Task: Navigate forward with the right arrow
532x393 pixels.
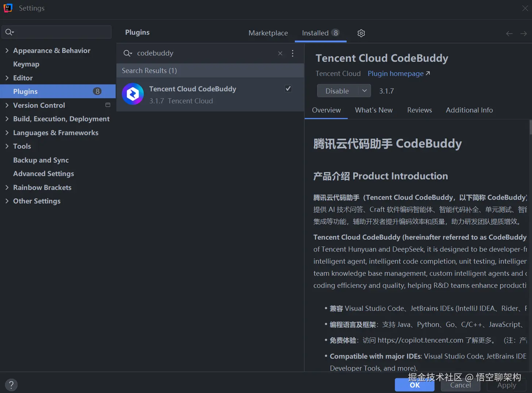Action: [x=524, y=34]
